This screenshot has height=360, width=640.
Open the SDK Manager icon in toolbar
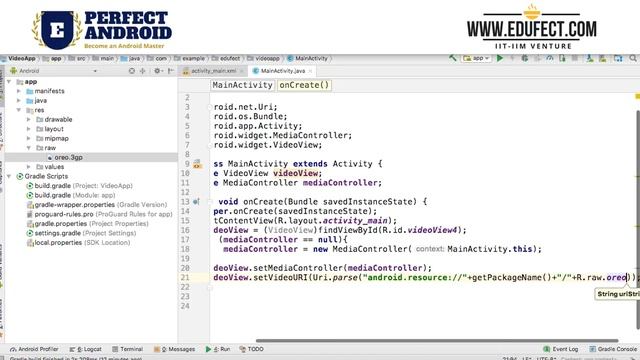pos(602,58)
